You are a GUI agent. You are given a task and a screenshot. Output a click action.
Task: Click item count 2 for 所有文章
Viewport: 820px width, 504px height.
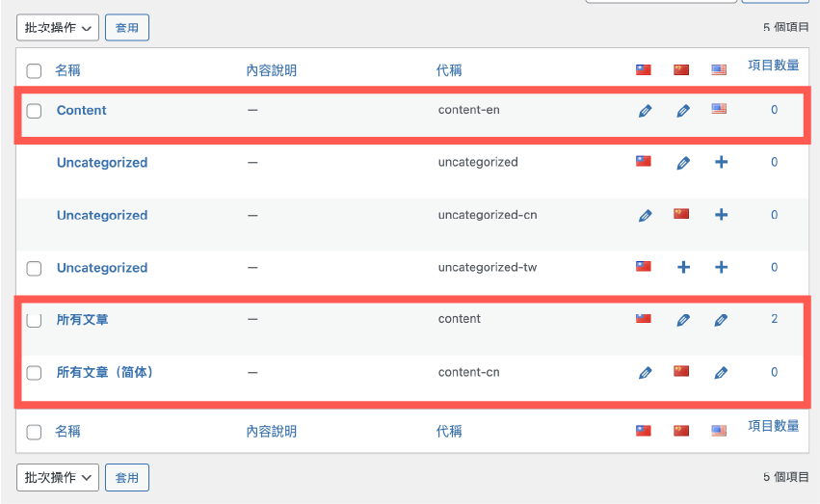(x=774, y=319)
